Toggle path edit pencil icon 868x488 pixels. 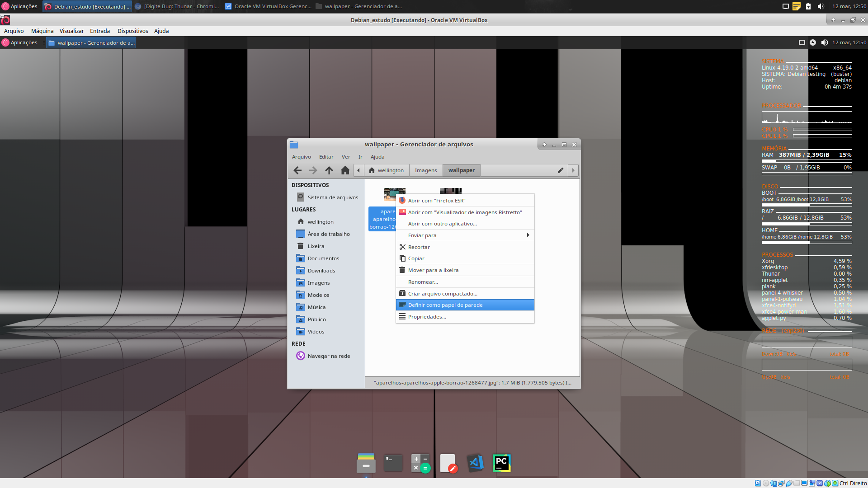(560, 170)
